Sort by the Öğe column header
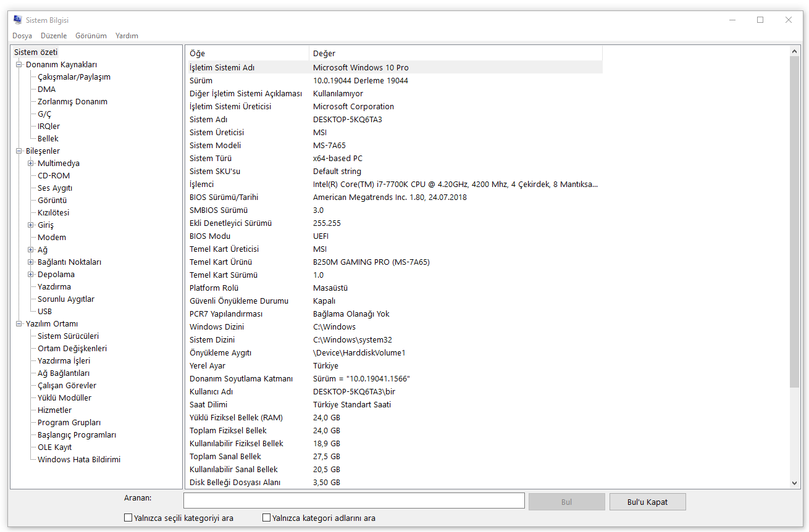The image size is (809, 532). [247, 54]
